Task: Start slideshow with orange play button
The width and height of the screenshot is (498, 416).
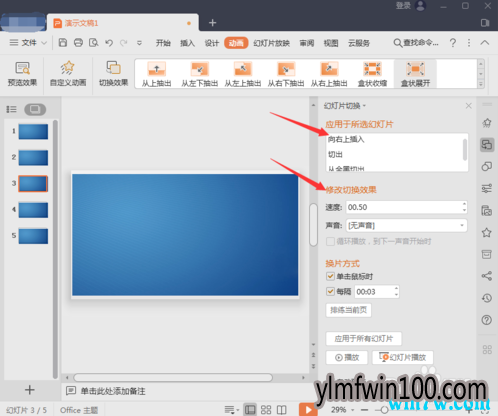Action: (308, 410)
